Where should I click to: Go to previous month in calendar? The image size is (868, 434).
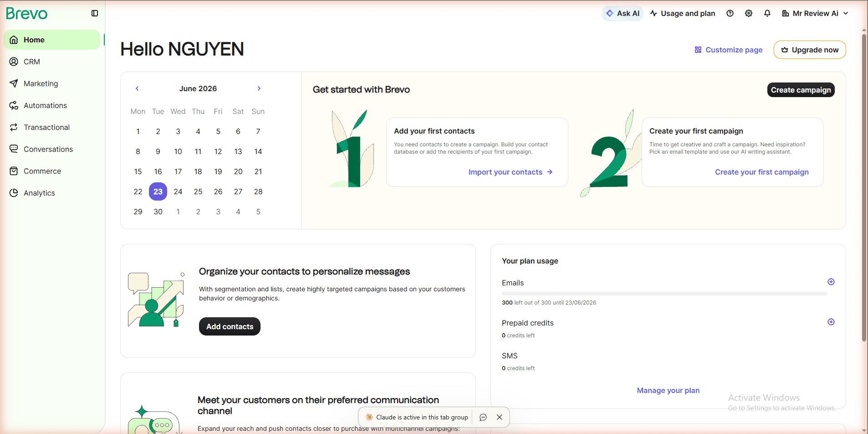pyautogui.click(x=137, y=88)
